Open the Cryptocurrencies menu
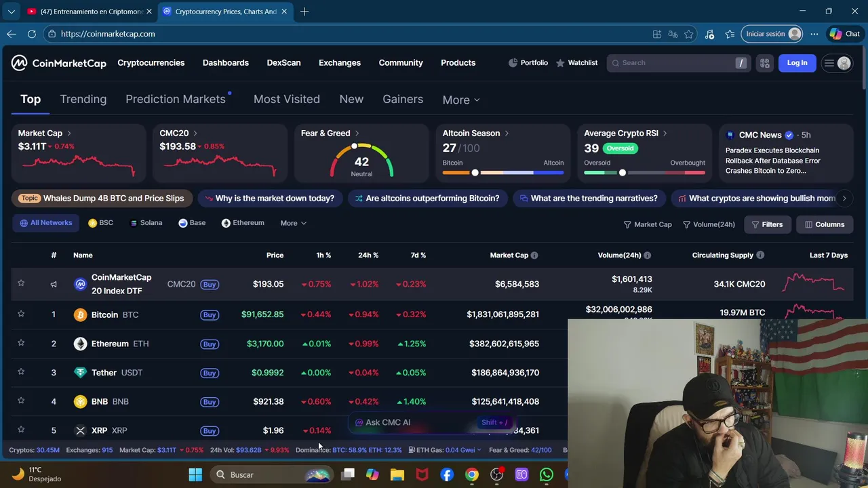This screenshot has width=868, height=488. click(151, 63)
